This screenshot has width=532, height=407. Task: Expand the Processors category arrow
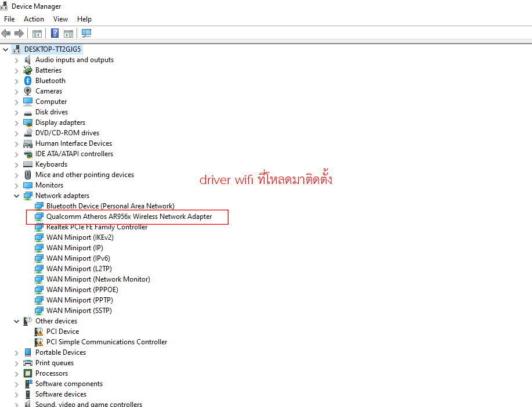pos(16,374)
